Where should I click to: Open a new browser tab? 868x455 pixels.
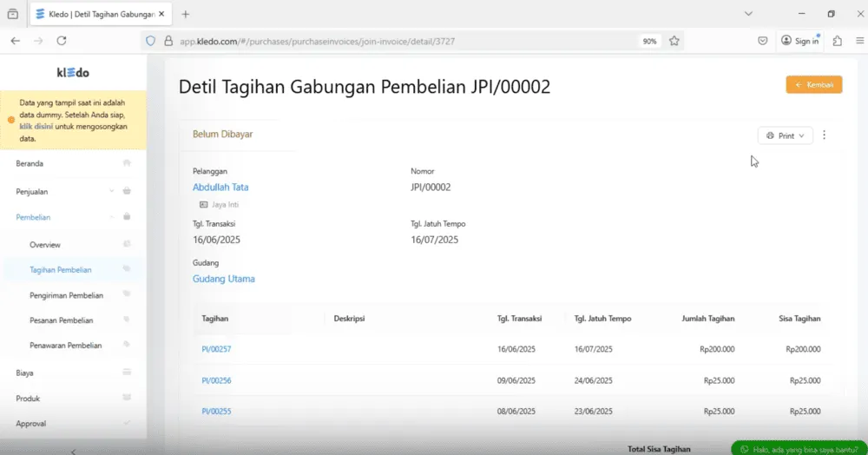click(186, 14)
